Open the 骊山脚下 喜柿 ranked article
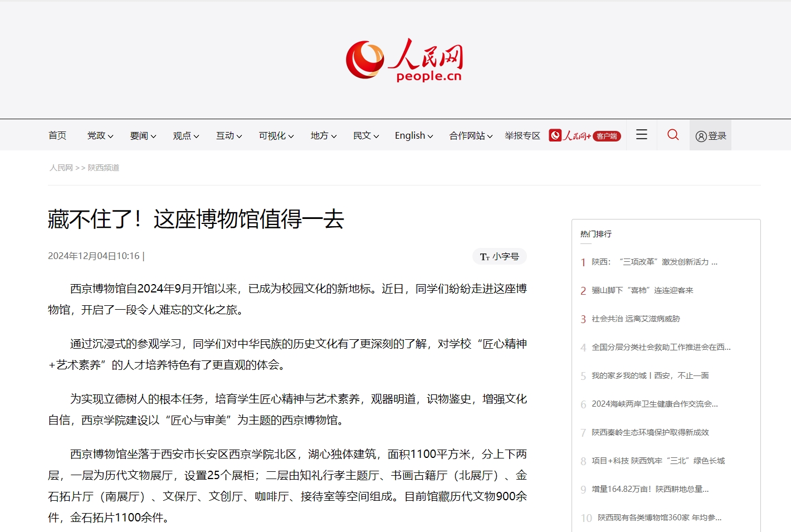 point(642,290)
